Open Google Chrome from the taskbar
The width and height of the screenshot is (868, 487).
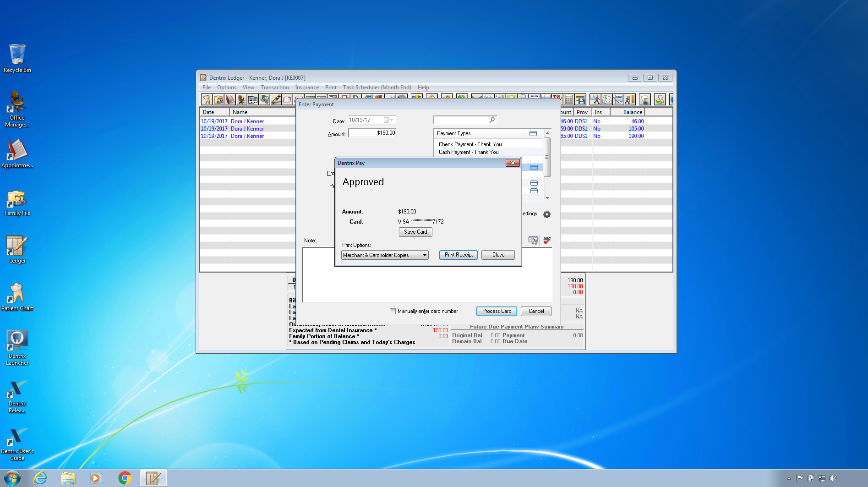coord(125,478)
